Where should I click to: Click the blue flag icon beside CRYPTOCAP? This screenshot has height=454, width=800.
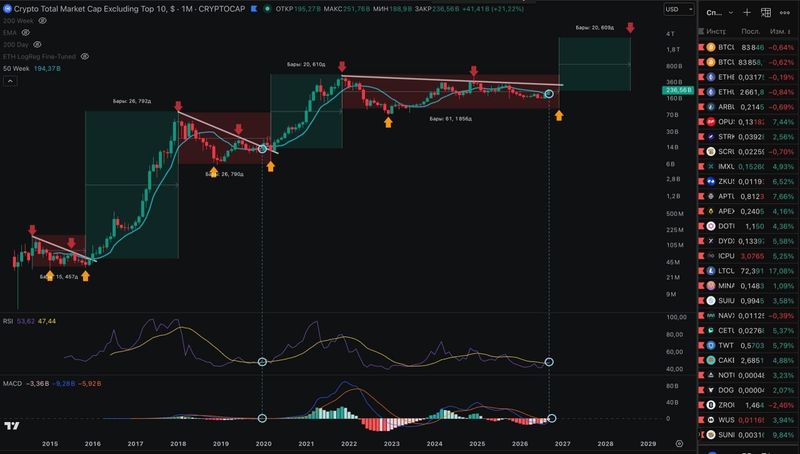(254, 9)
